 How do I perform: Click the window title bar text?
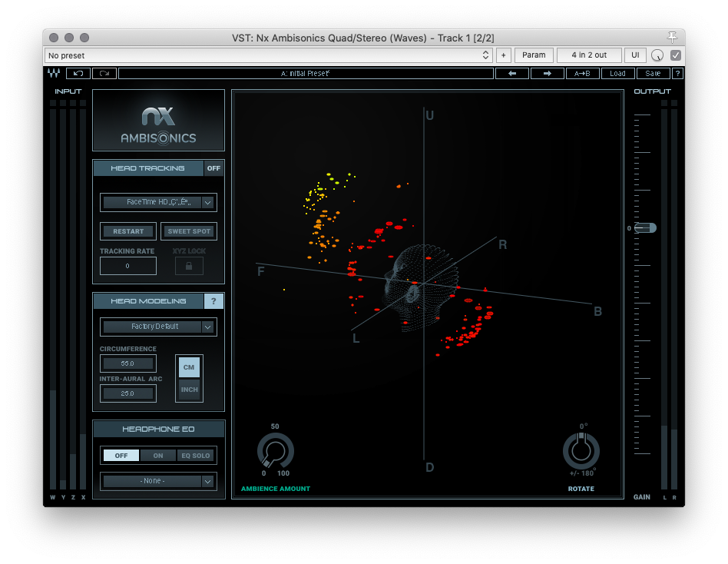[362, 38]
